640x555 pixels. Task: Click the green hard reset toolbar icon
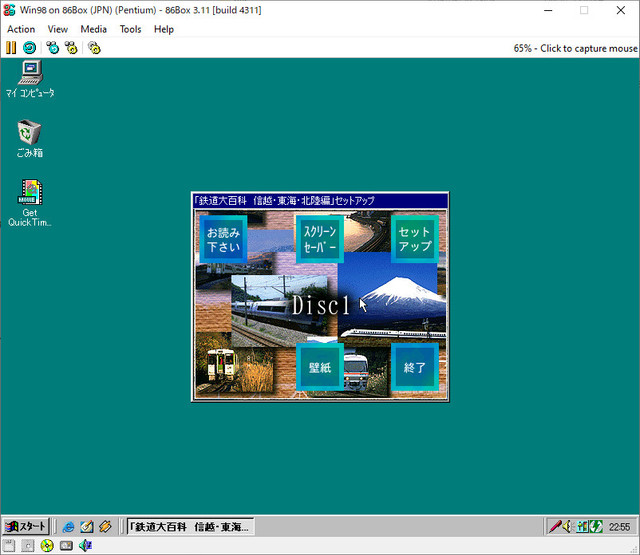pos(29,48)
